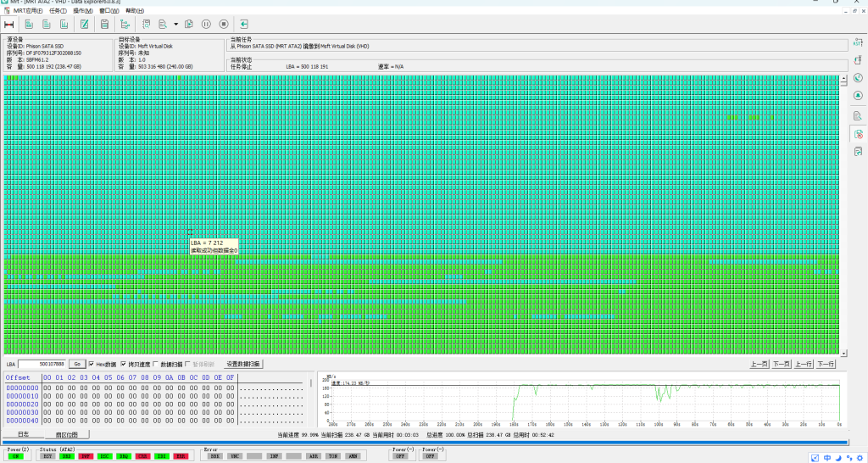Click the LBA = 7 212 tooltip
Image resolution: width=868 pixels, height=463 pixels.
[x=214, y=247]
